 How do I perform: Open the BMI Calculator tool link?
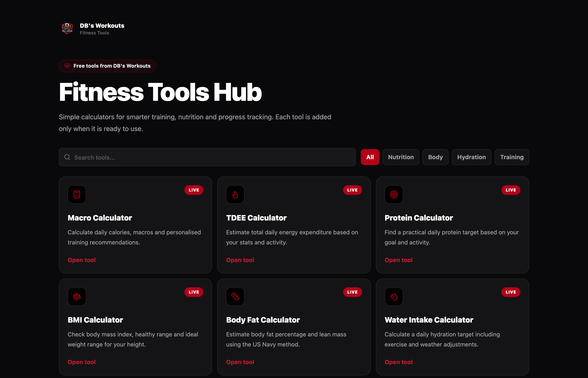pyautogui.click(x=81, y=362)
